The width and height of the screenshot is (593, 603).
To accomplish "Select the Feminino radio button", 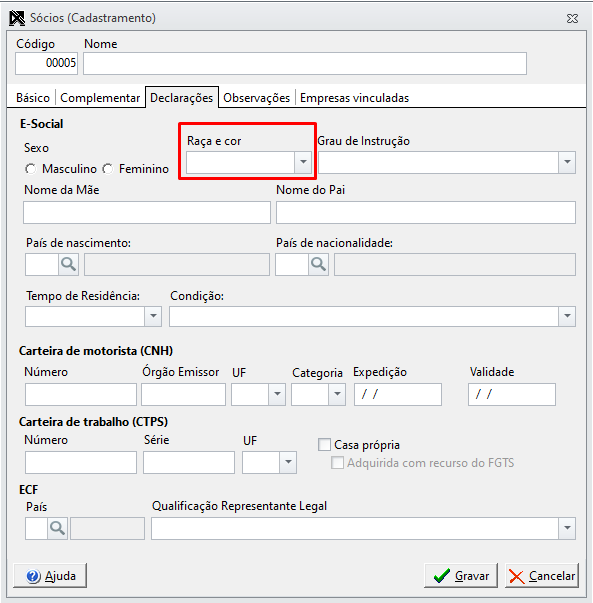I will 108,169.
